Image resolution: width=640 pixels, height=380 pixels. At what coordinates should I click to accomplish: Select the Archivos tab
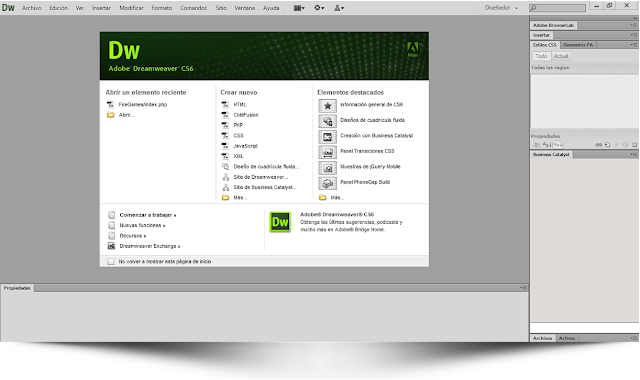542,338
